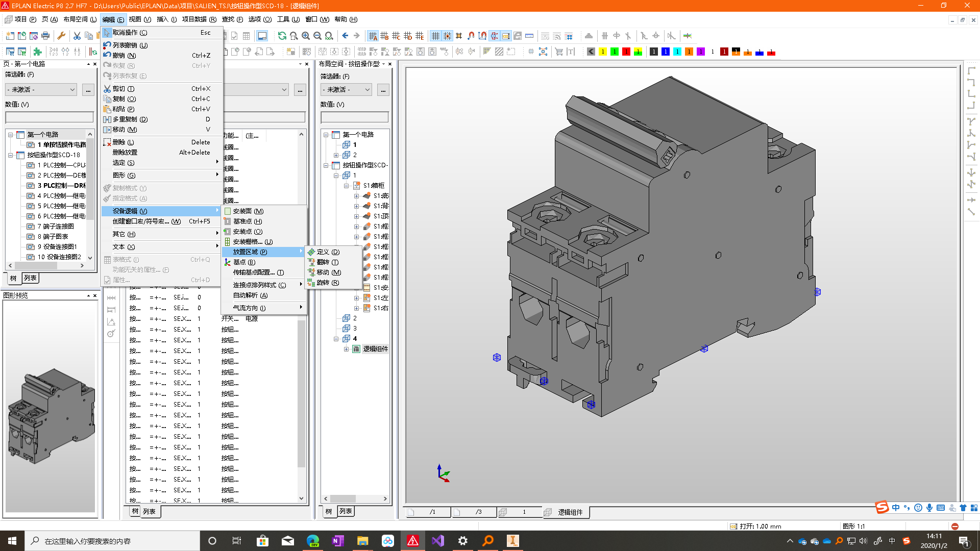Toggle grid A display button

373,36
